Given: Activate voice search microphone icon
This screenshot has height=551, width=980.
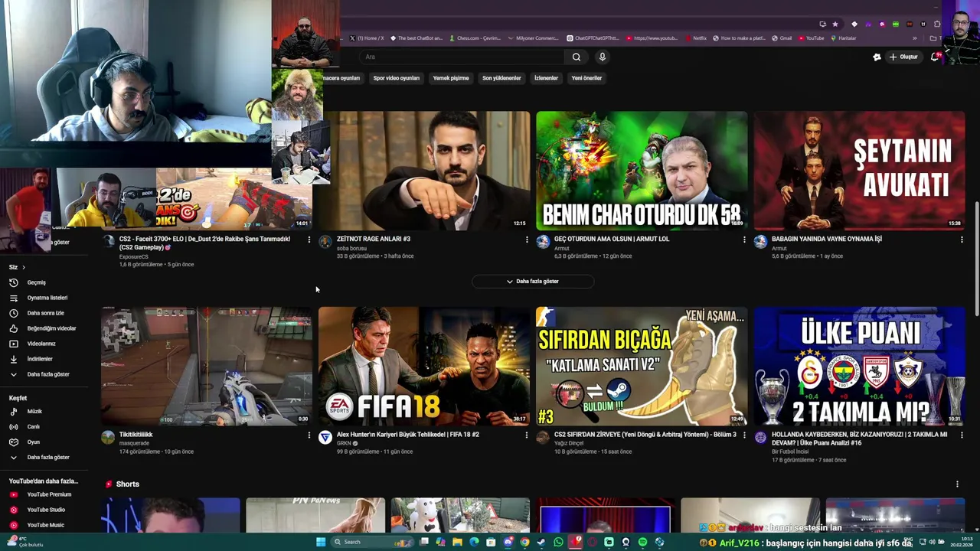Looking at the screenshot, I should [x=603, y=57].
